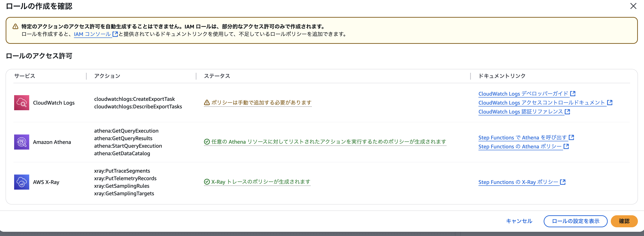Open CloudWatch Logs デベロッパーガイド link
Screen dimensions: 644x236
click(x=523, y=94)
